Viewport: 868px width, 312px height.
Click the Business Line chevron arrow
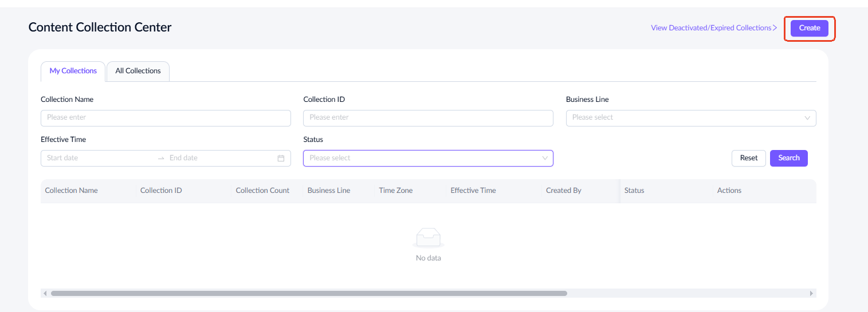point(807,118)
